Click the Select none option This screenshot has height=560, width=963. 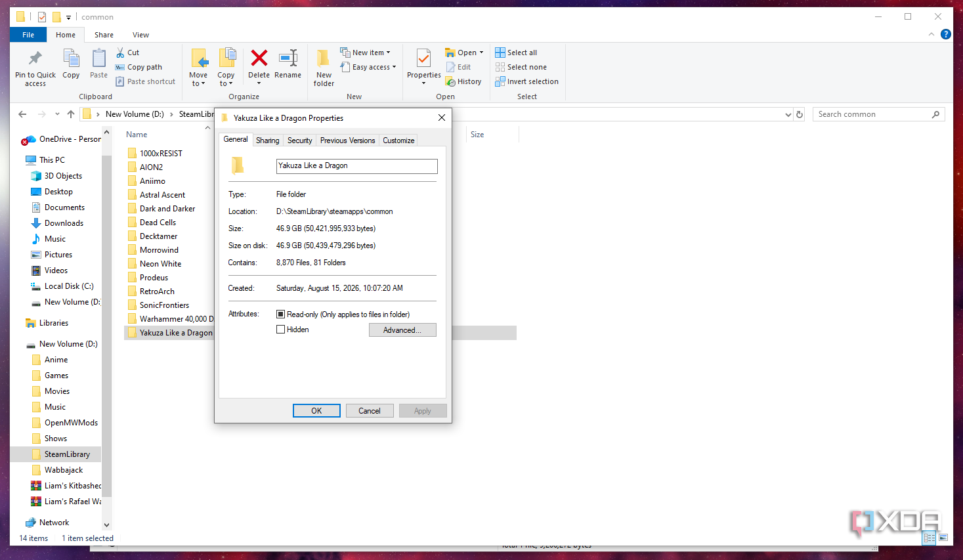[x=521, y=67]
